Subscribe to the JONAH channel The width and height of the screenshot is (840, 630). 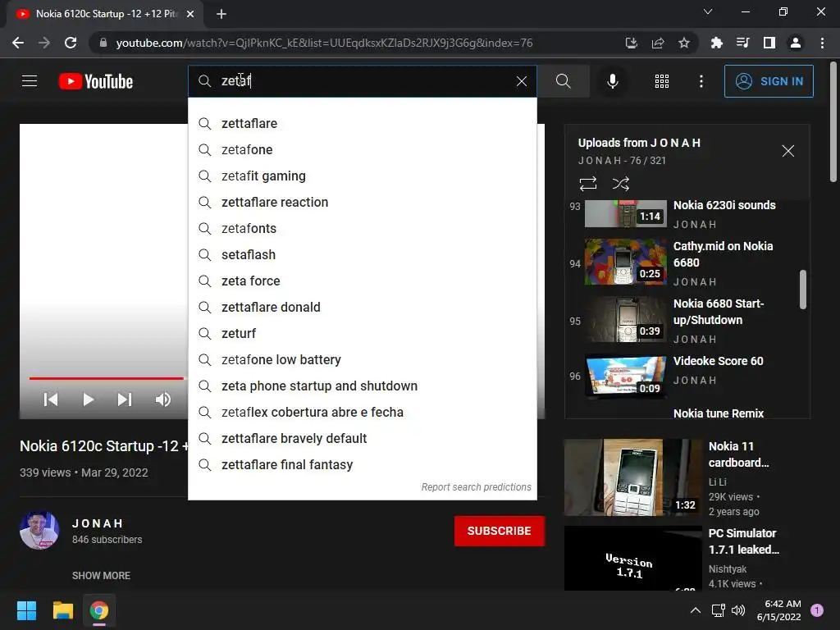click(x=500, y=531)
